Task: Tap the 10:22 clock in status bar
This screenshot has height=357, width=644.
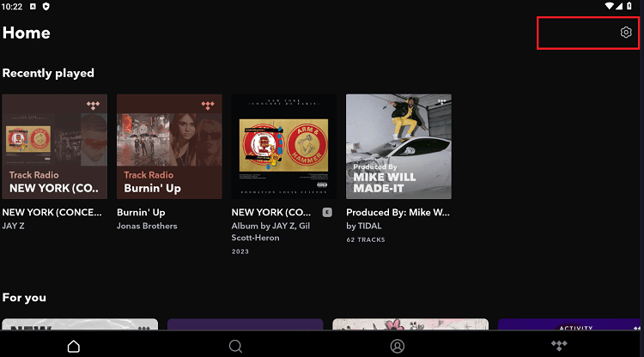Action: click(11, 7)
